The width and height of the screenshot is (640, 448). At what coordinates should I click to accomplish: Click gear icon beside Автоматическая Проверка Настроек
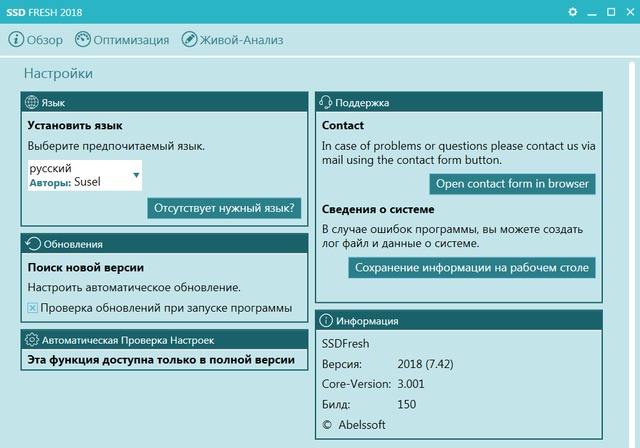coord(32,339)
